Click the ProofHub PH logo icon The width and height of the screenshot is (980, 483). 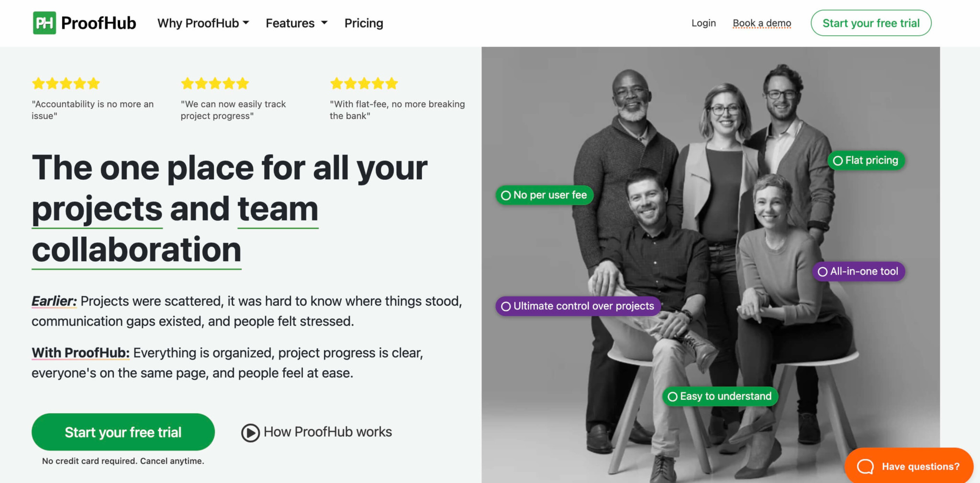[x=45, y=23]
